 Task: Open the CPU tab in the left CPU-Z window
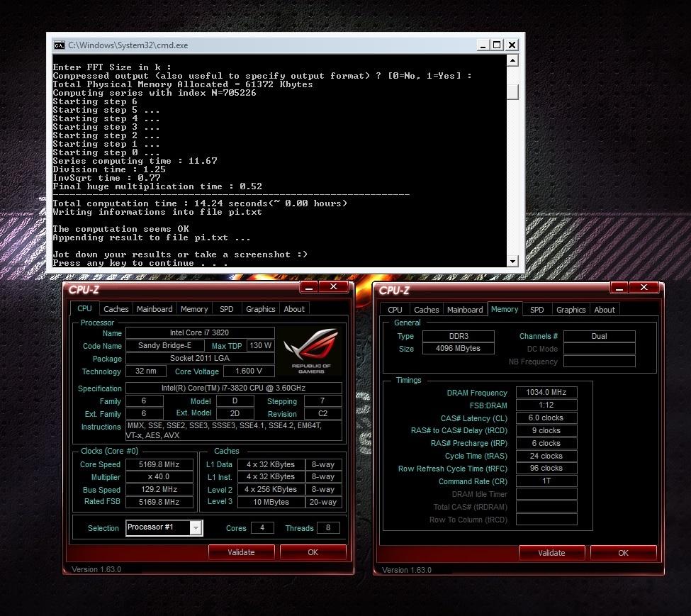click(84, 308)
